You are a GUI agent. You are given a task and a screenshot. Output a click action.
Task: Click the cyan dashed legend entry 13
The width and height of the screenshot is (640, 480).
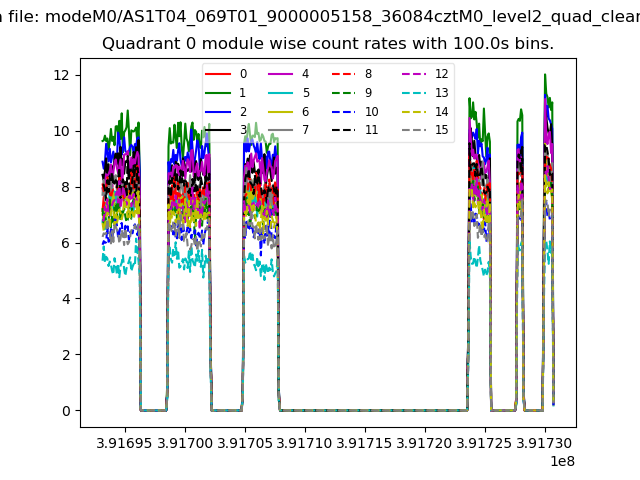click(420, 93)
